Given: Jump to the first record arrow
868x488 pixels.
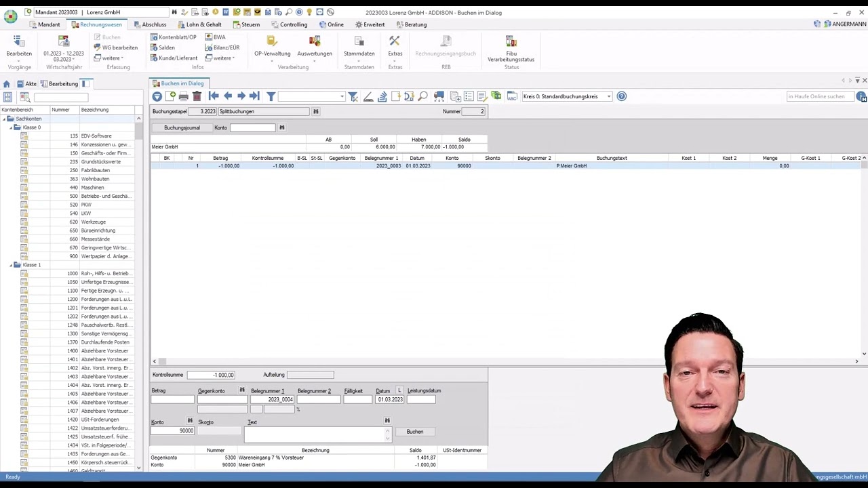Looking at the screenshot, I should click(x=214, y=96).
